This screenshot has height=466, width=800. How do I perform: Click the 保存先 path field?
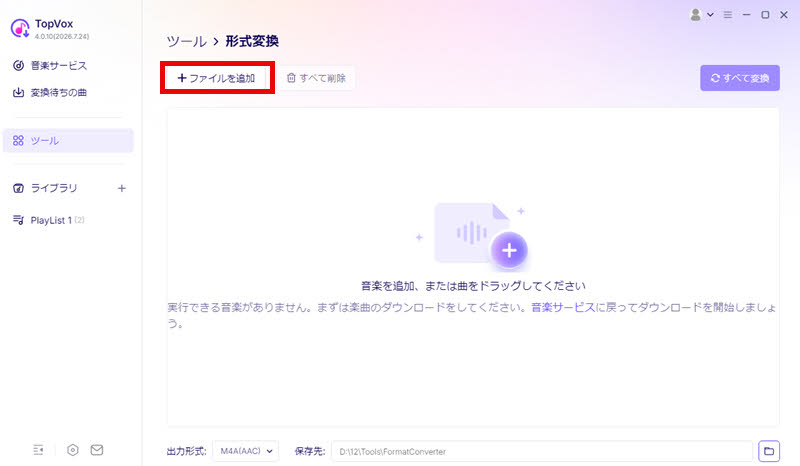[542, 451]
